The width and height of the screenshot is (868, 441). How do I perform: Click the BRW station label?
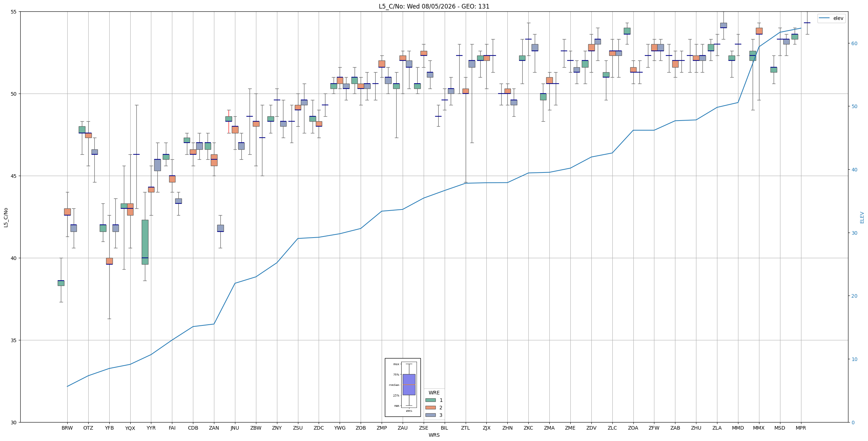(x=67, y=428)
